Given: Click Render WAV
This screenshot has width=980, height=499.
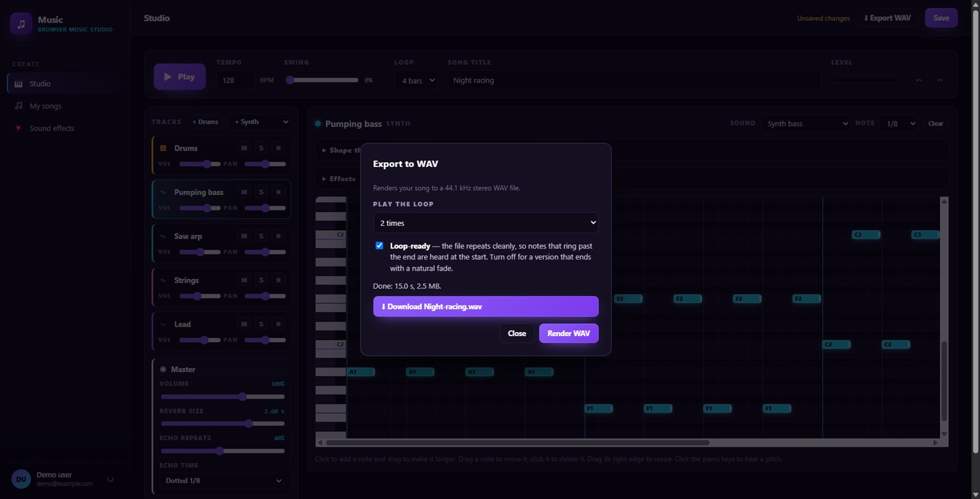Looking at the screenshot, I should click(x=568, y=333).
